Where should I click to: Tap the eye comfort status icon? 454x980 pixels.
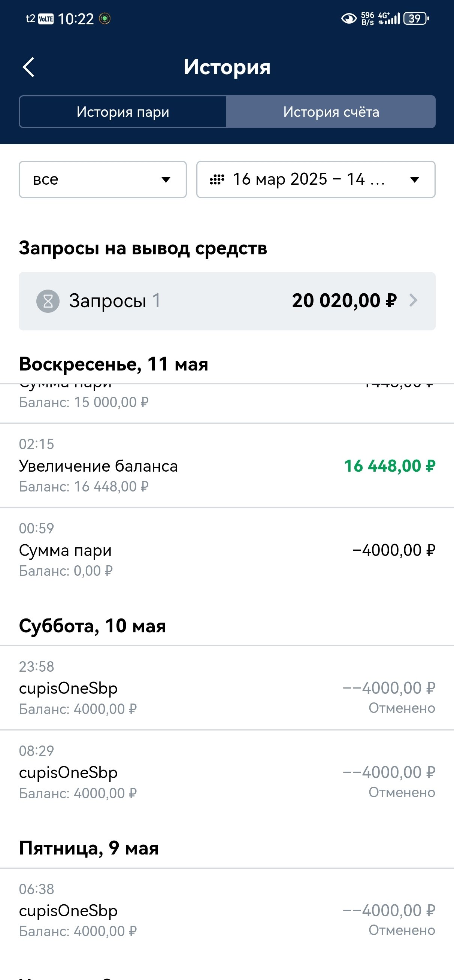[x=349, y=18]
